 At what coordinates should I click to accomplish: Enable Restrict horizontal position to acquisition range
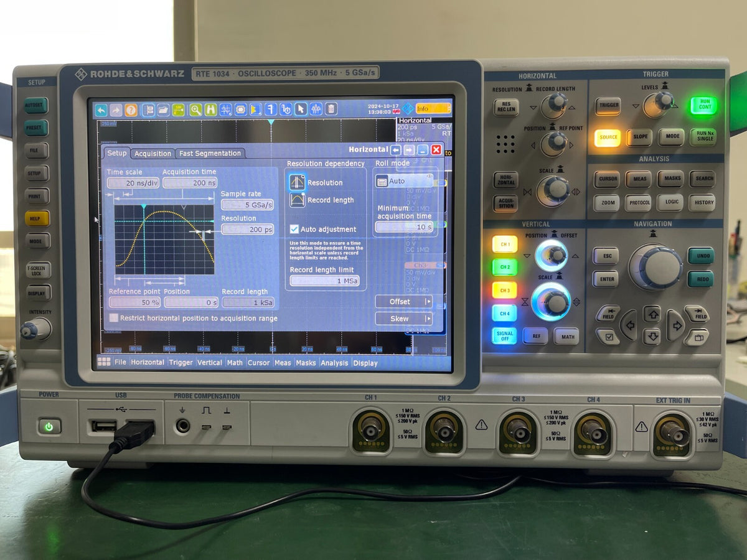click(x=113, y=318)
